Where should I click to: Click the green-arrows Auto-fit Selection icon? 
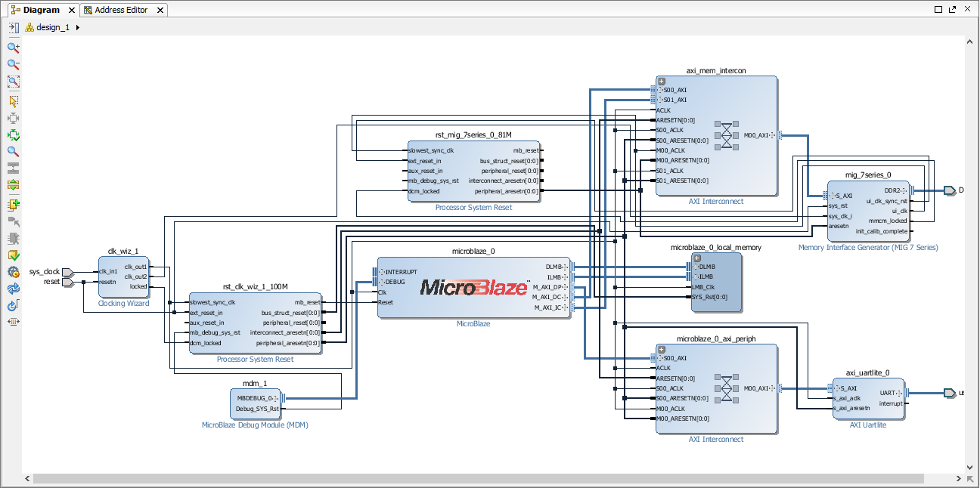pyautogui.click(x=13, y=134)
